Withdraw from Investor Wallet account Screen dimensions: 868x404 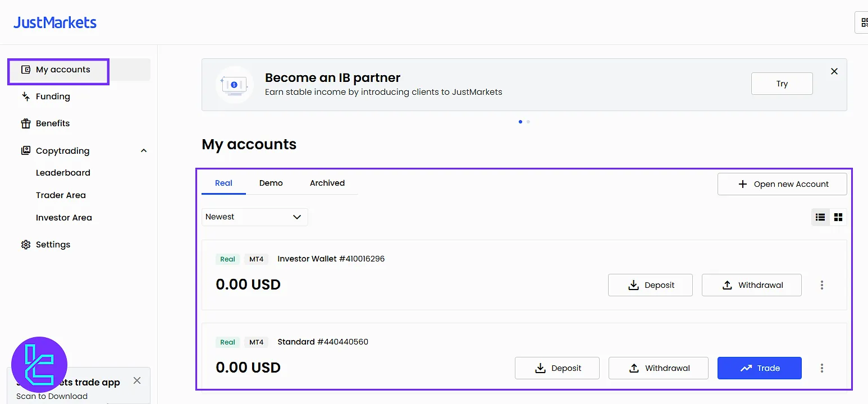click(x=752, y=285)
